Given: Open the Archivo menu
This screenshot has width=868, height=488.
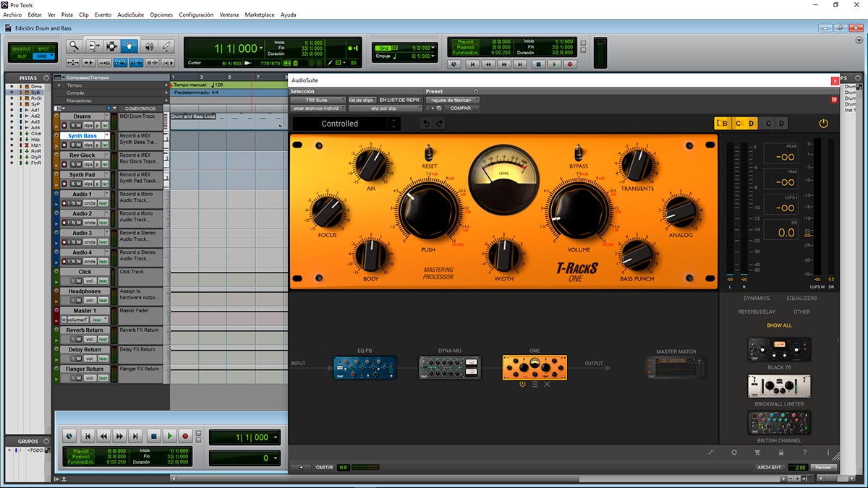Looking at the screenshot, I should point(12,14).
